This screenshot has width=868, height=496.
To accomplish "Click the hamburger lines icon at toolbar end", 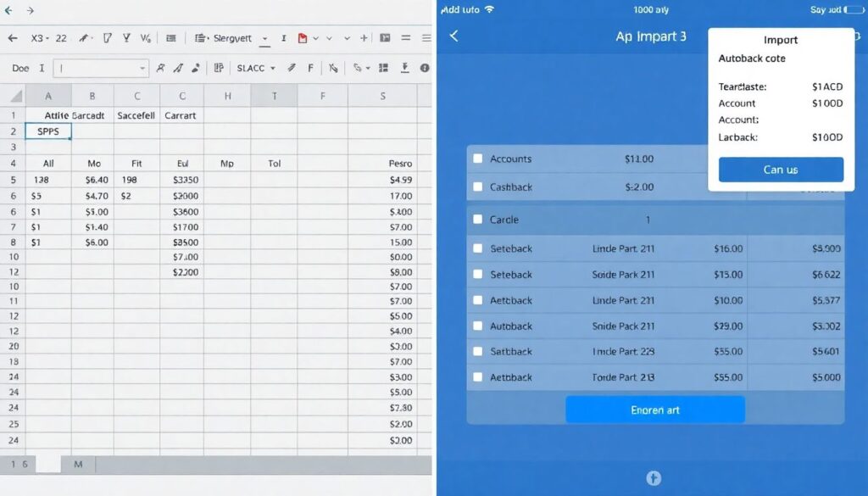I will (426, 38).
